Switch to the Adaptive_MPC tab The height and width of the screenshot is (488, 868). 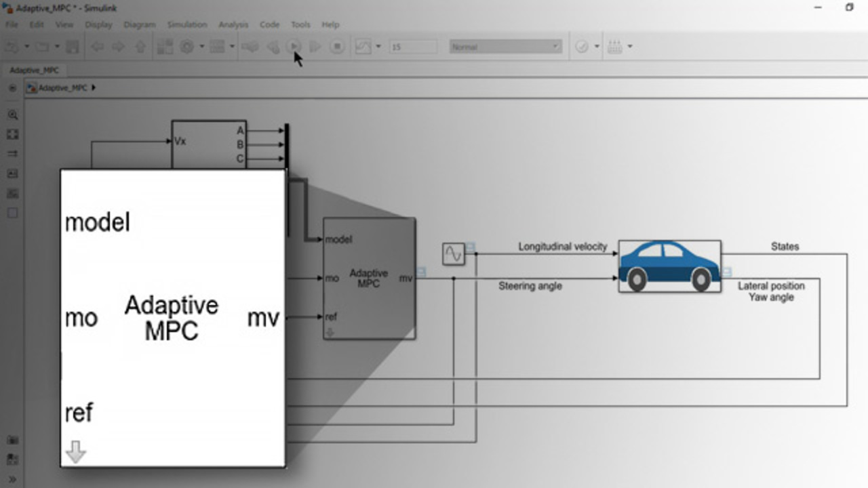(x=34, y=70)
